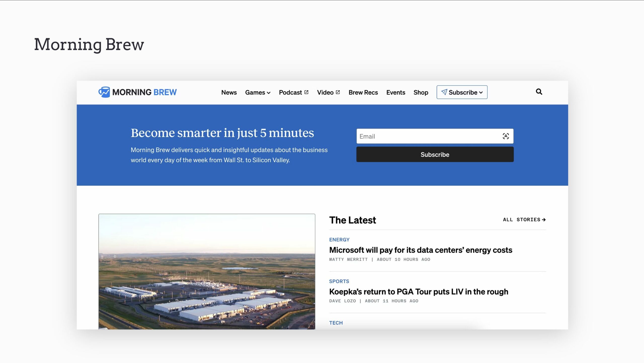Screen dimensions: 644x363
Task: Read Koepka's return to PGA Tour story
Action: (419, 291)
